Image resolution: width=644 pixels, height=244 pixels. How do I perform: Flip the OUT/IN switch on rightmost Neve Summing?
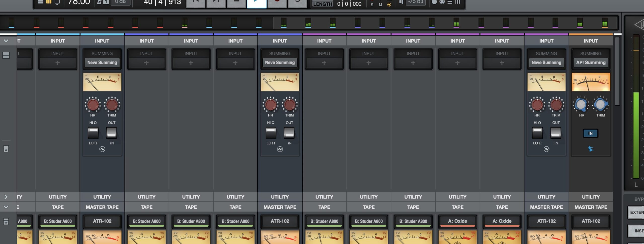click(556, 133)
